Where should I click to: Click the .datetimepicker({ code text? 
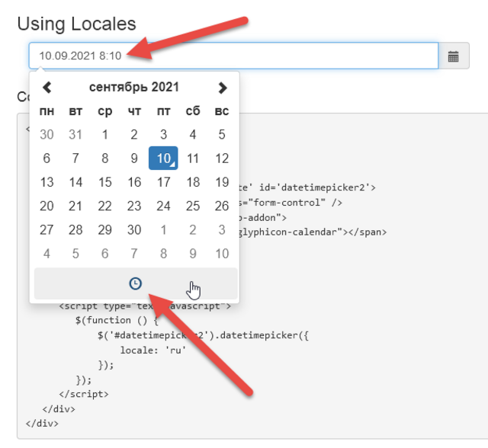coord(261,335)
